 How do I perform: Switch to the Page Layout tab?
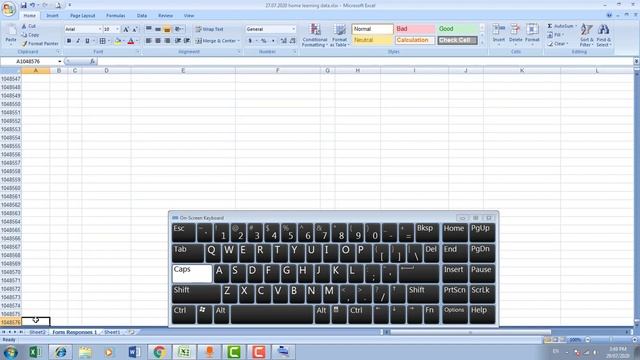pos(82,16)
